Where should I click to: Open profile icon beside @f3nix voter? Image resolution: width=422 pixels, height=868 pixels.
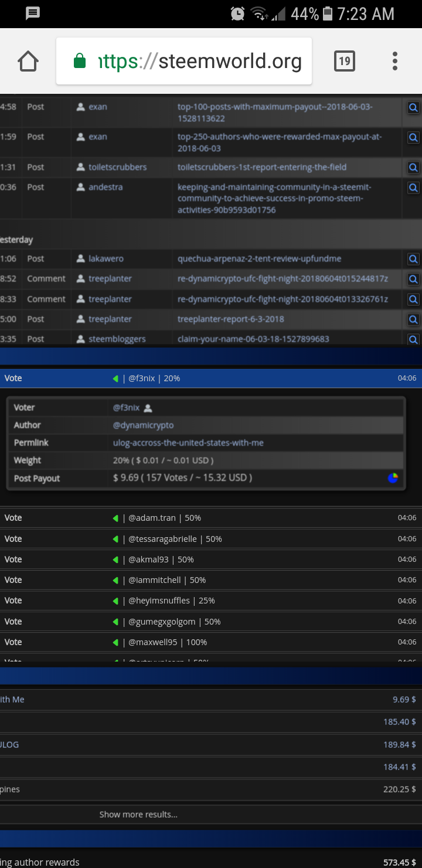148,408
